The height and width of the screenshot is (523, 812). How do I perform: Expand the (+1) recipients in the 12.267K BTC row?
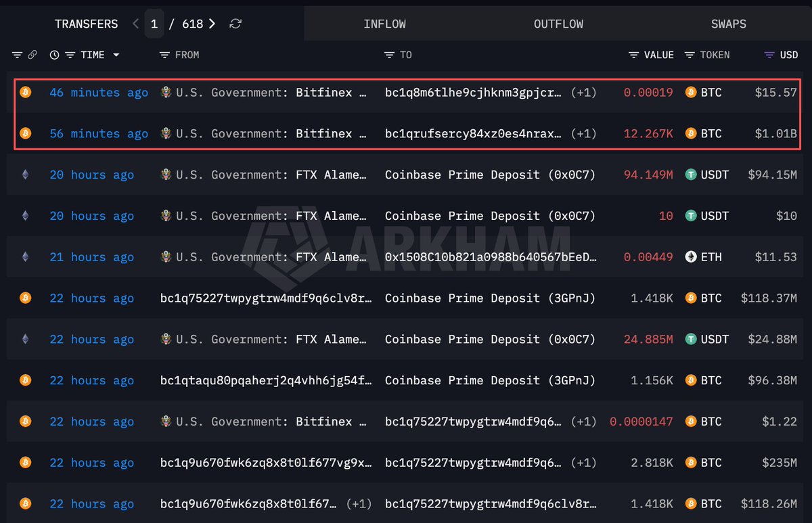click(x=584, y=134)
